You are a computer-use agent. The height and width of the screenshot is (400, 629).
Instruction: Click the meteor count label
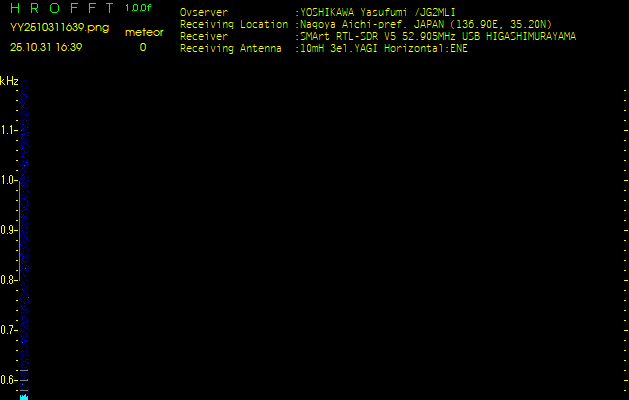tap(144, 32)
